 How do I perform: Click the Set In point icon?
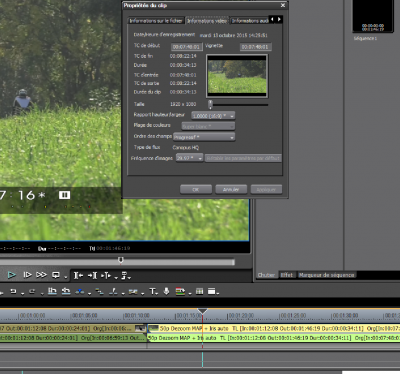78,275
